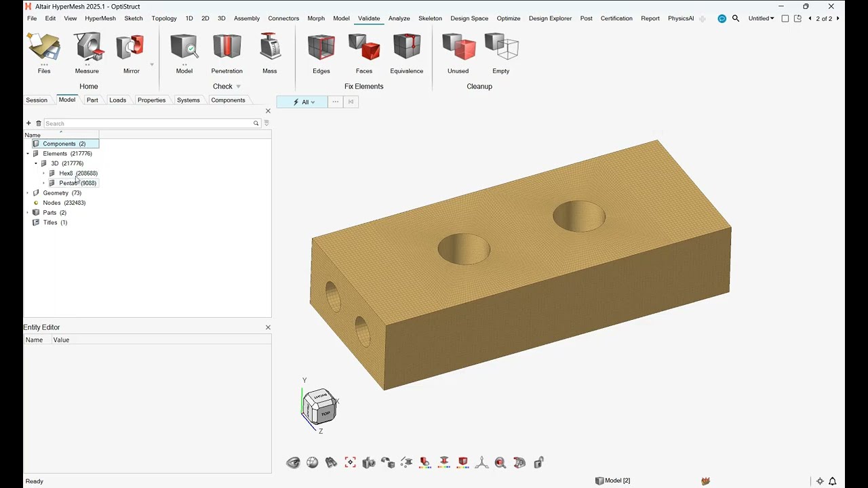Click the Model [2] status bar indicator
This screenshot has height=488, width=868.
(x=613, y=481)
